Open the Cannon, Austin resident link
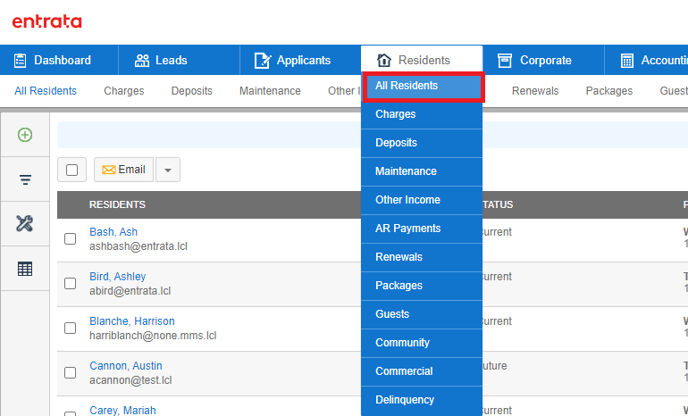Screen dimensions: 688x416 click(126, 366)
